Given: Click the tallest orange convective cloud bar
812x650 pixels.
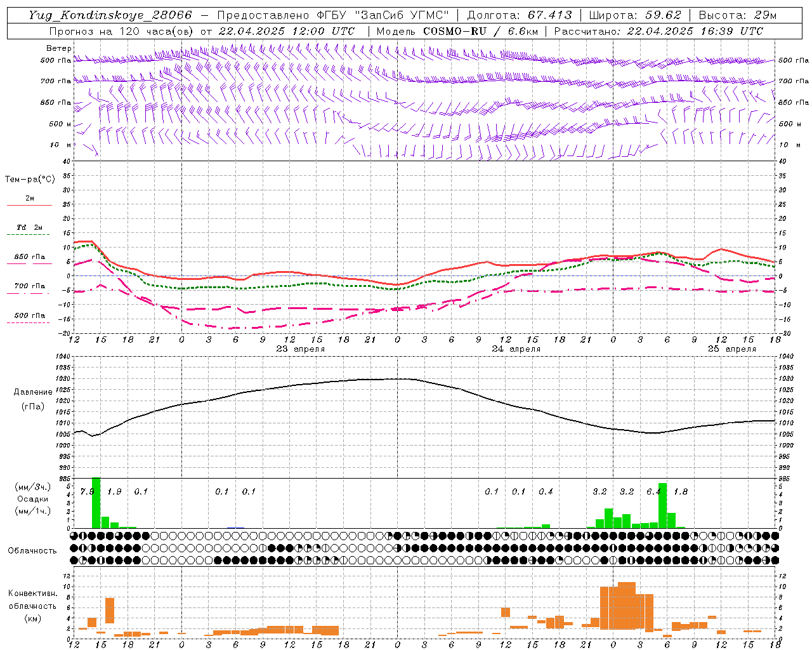Looking at the screenshot, I should point(627,605).
